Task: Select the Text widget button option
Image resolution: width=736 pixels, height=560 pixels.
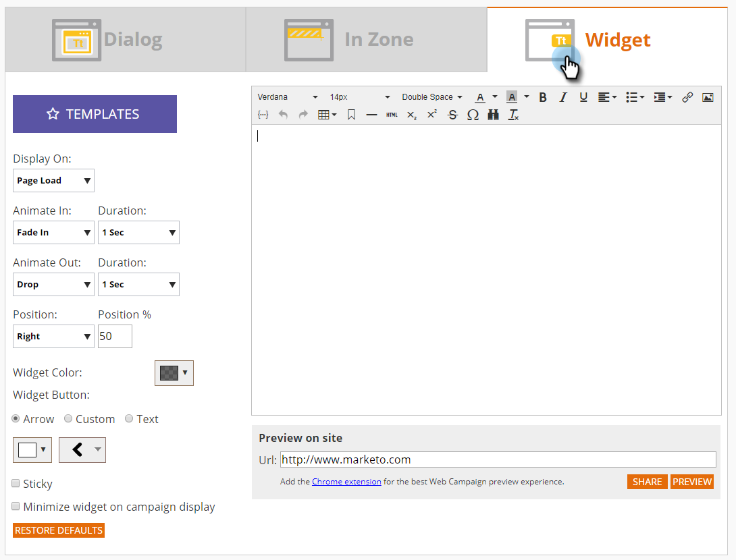Action: 129,418
